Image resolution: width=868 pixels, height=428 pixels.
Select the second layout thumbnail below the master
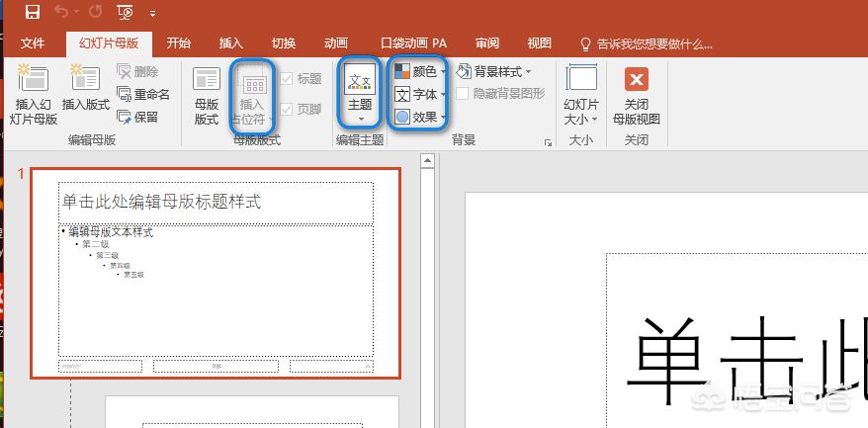(252, 411)
